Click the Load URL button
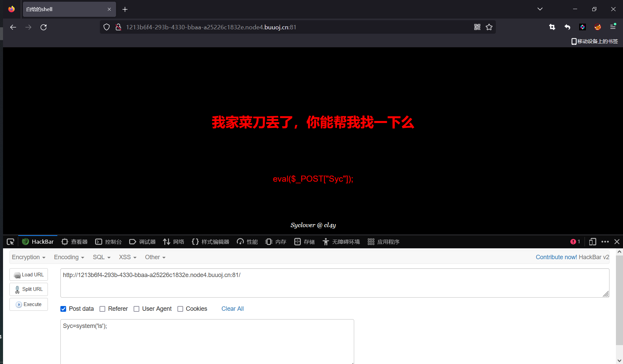Screen dimensions: 623x364 pyautogui.click(x=29, y=275)
